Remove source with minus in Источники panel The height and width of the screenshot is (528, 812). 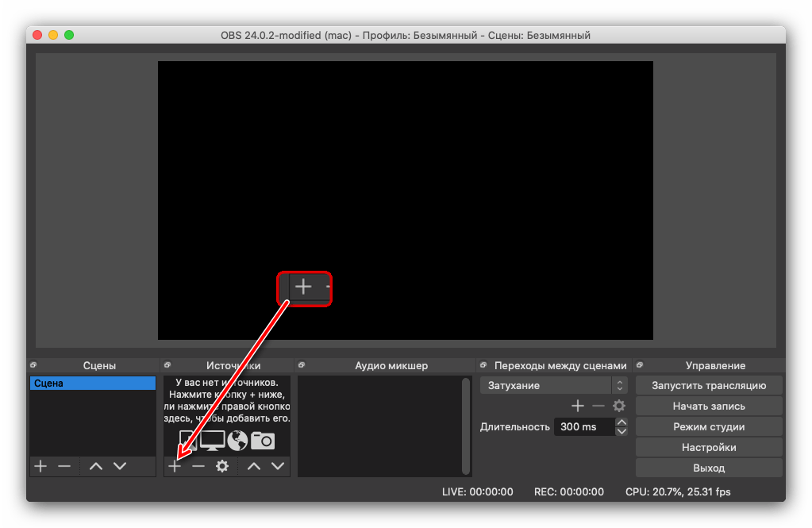[x=198, y=466]
